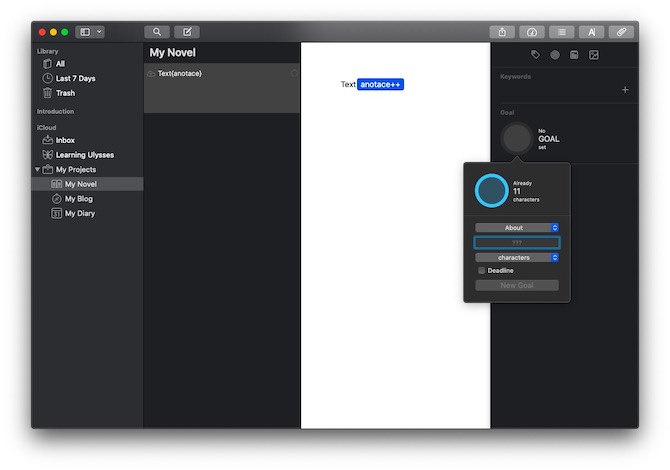Screen dimensions: 670x470
Task: Click the word Text in the editor
Action: [x=348, y=85]
